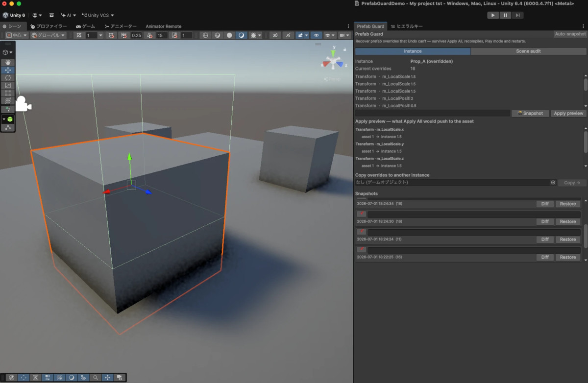
Task: Open the account dropdown
Action: click(37, 15)
